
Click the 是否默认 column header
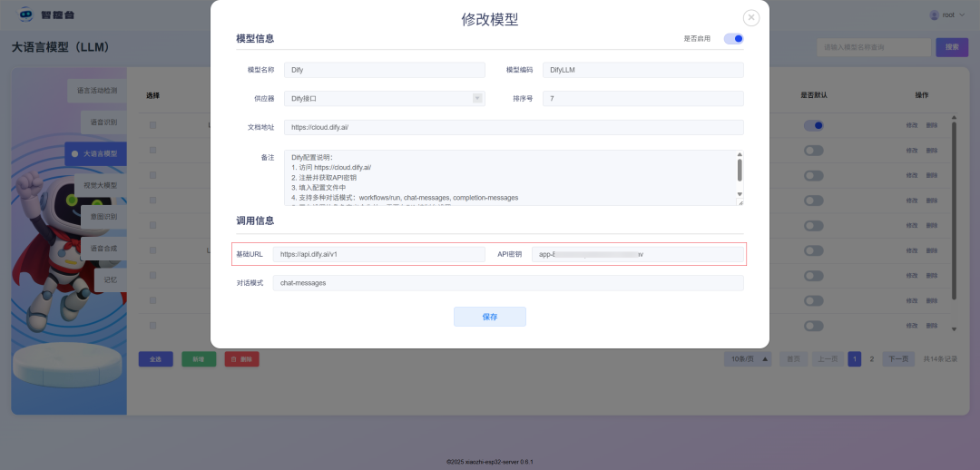814,95
